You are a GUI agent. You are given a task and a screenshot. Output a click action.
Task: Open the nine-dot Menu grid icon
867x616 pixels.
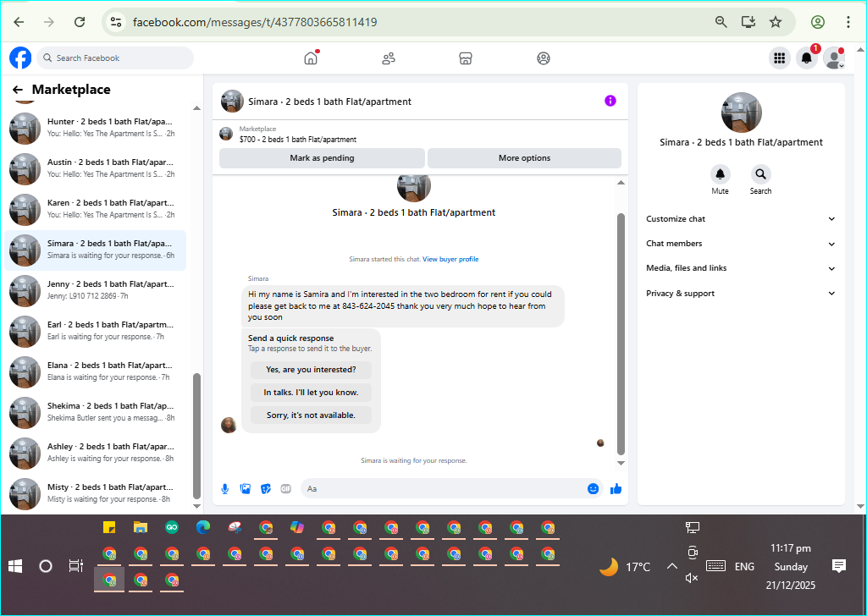pyautogui.click(x=780, y=58)
